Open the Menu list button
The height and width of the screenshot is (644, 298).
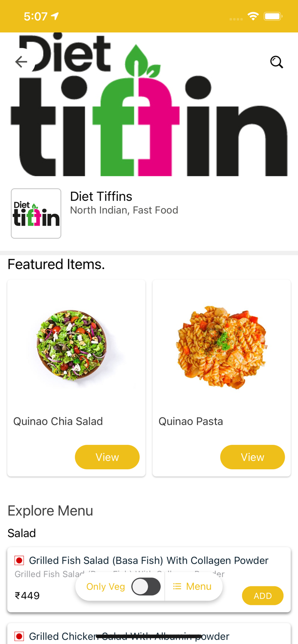[193, 586]
